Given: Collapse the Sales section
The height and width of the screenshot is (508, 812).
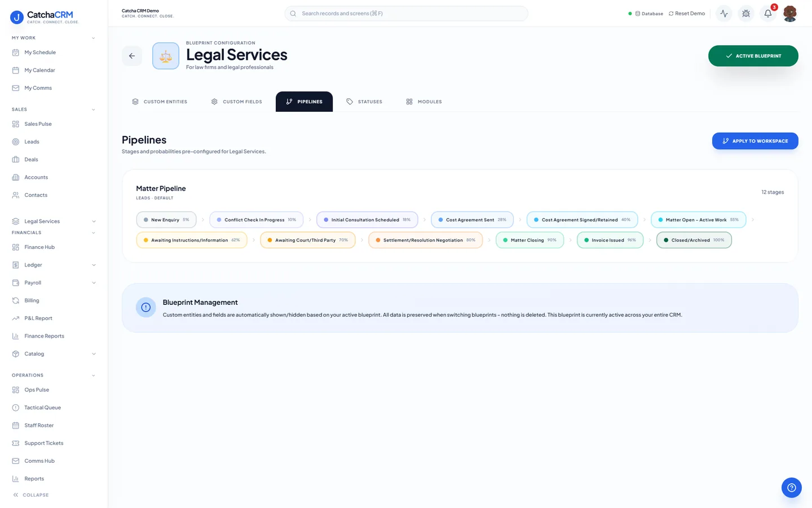Looking at the screenshot, I should pyautogui.click(x=94, y=110).
